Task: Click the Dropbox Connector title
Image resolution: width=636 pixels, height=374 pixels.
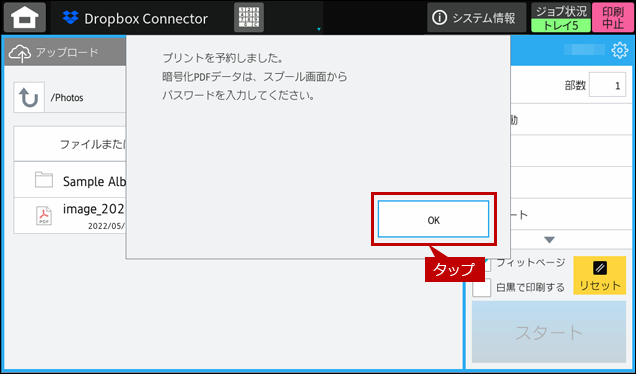Action: pyautogui.click(x=146, y=19)
